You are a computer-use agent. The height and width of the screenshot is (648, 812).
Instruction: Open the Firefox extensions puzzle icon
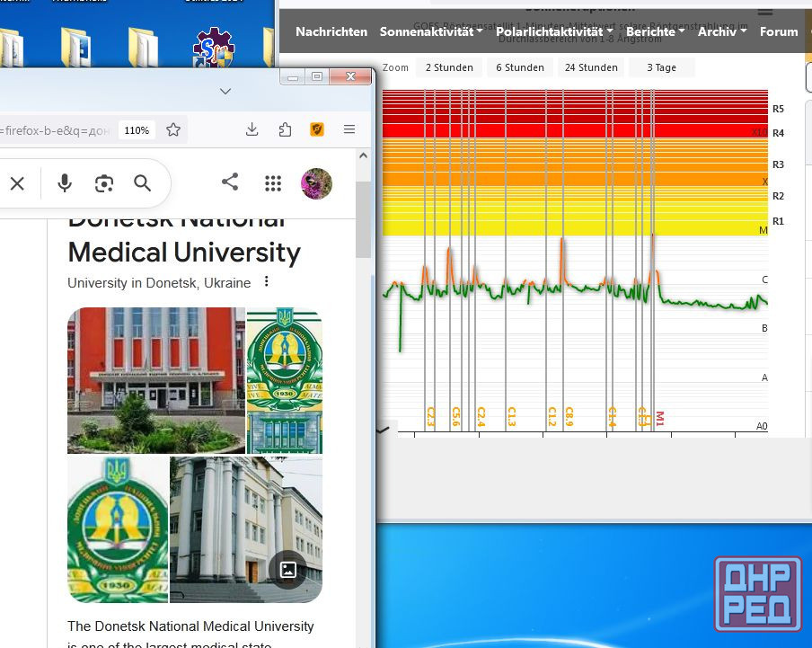(x=285, y=129)
